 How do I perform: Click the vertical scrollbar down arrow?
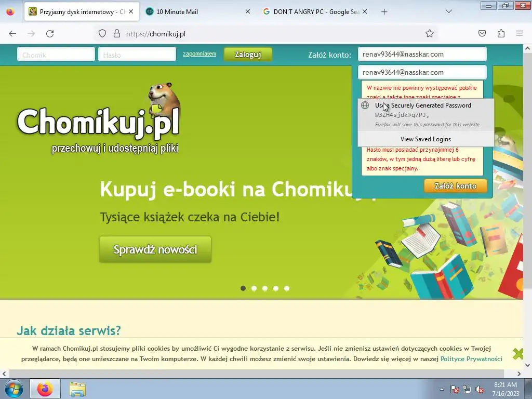pos(528,365)
